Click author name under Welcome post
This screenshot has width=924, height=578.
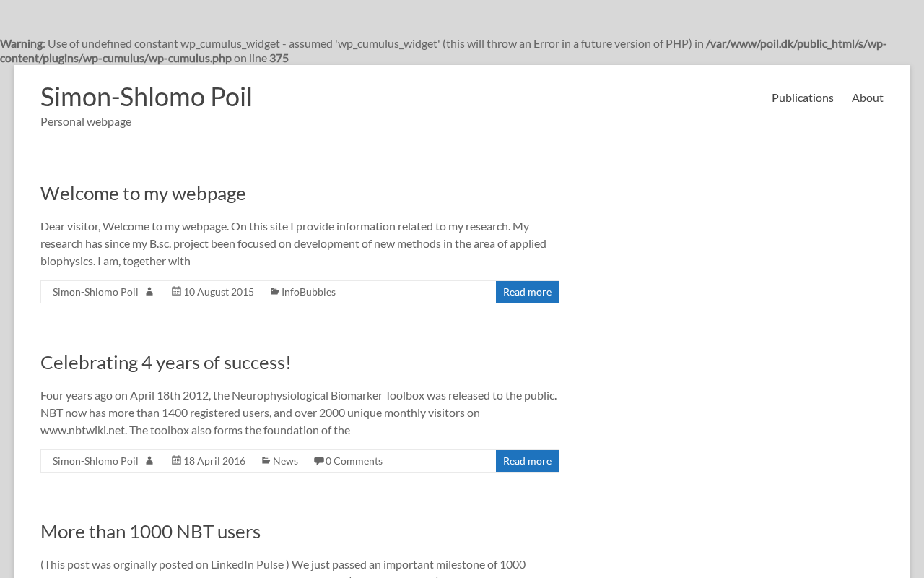[x=95, y=292]
